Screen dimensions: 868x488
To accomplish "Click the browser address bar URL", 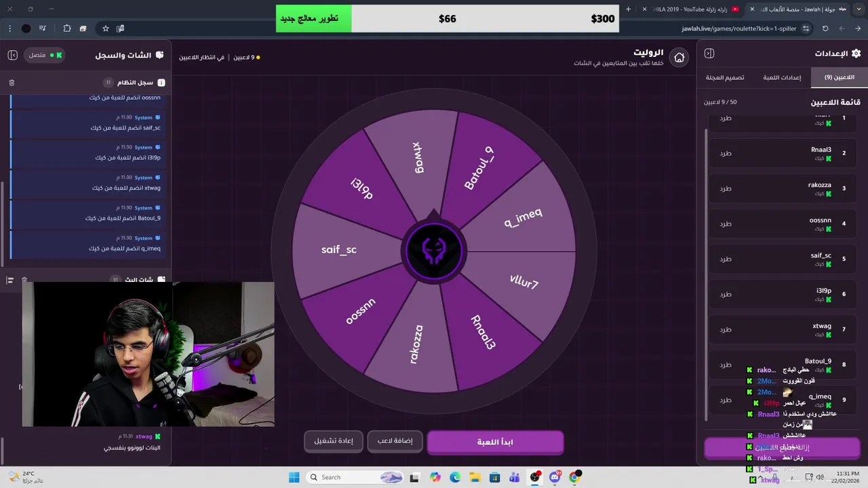I will coord(739,28).
